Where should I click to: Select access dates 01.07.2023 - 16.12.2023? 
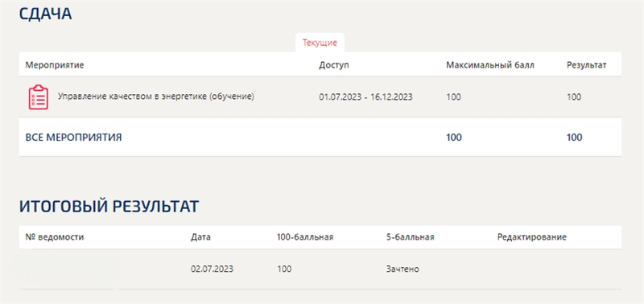coord(366,97)
